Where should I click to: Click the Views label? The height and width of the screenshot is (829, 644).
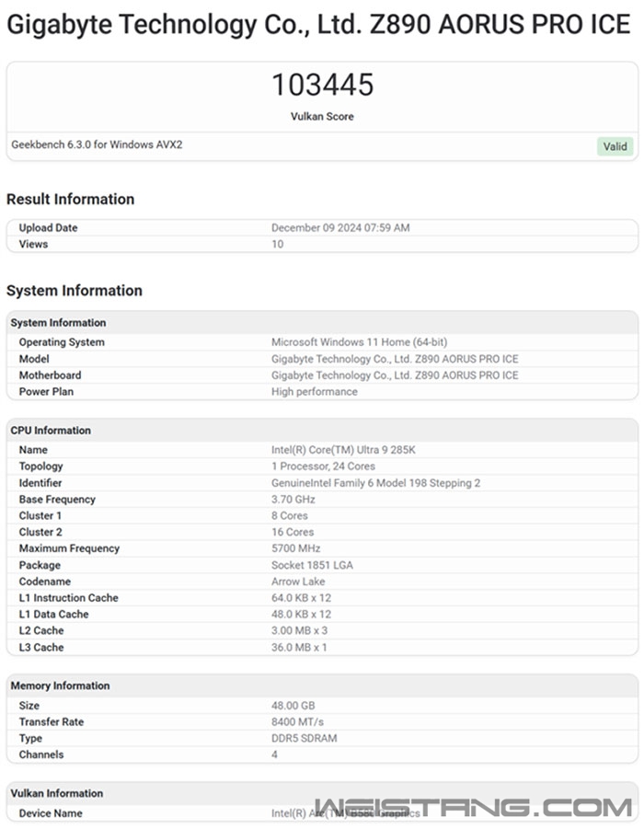(x=33, y=244)
